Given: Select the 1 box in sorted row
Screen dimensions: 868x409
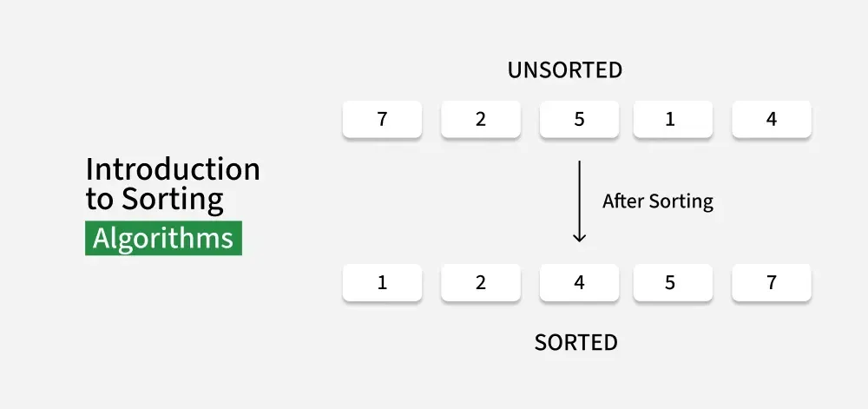Looking at the screenshot, I should click(x=382, y=283).
